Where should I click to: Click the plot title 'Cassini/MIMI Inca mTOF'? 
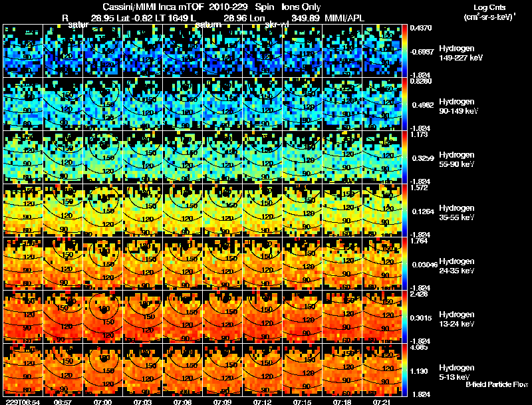click(x=153, y=7)
